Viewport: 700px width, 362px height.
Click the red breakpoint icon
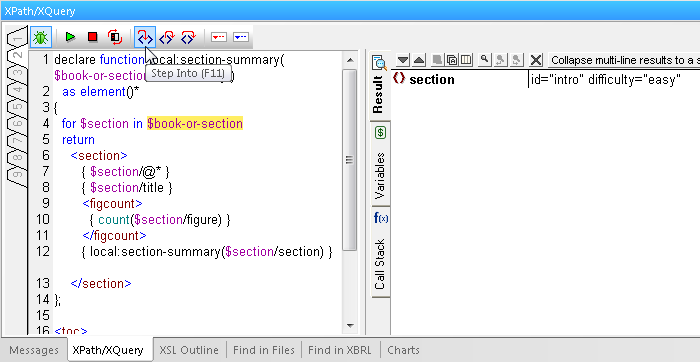coord(219,37)
